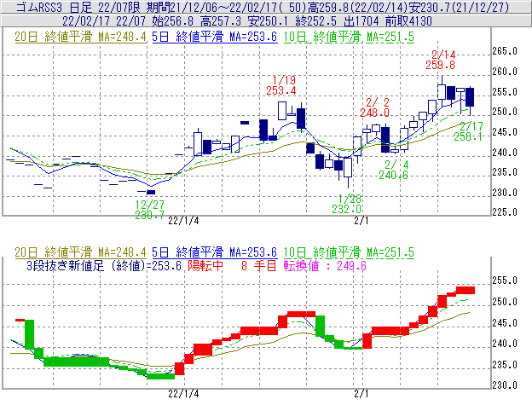Click the 2/ 2 248.0 high label

374,107
